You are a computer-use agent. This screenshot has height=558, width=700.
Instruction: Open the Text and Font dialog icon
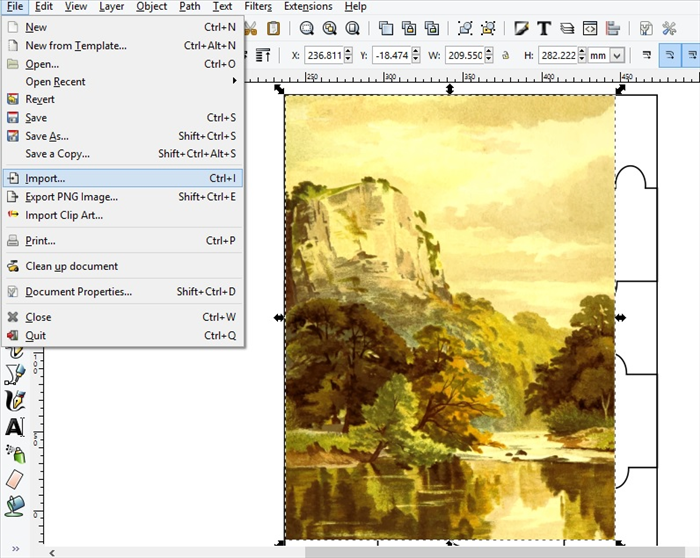[544, 29]
